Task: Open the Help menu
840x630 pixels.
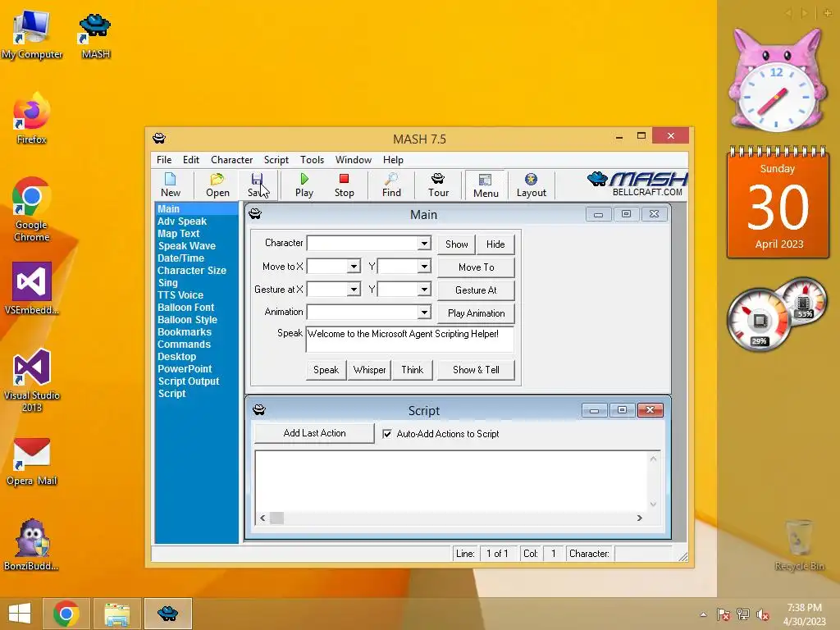Action: pos(393,160)
